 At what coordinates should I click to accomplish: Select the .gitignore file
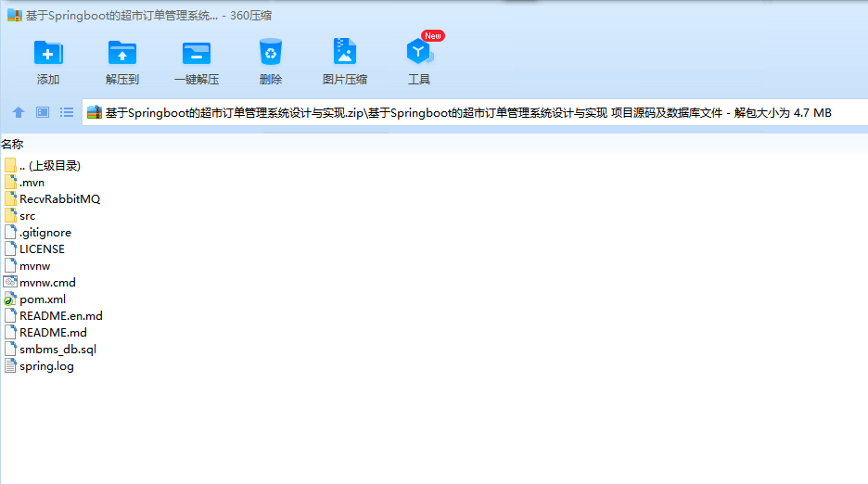click(x=38, y=233)
